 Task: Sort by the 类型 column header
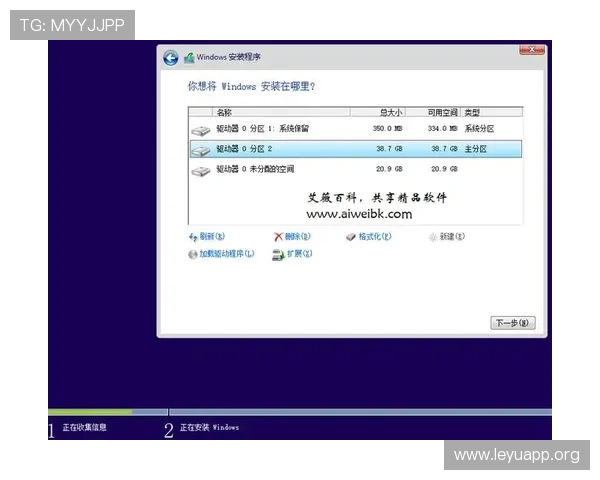pos(492,112)
